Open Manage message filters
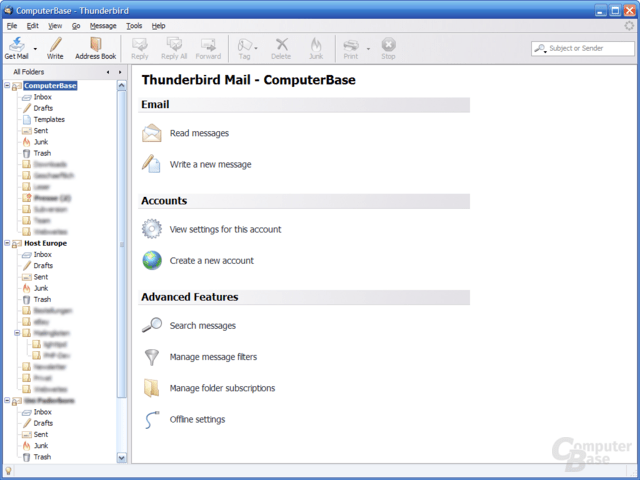640x480 pixels. tap(213, 357)
